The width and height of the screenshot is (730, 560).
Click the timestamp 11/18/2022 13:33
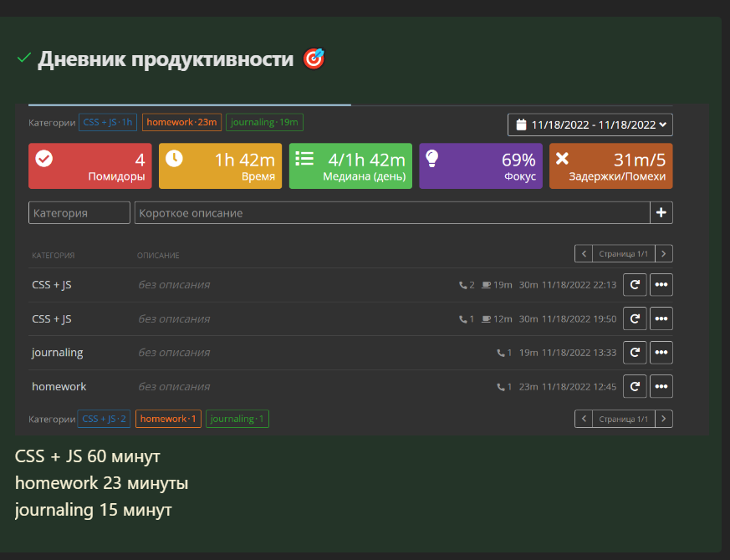(579, 353)
